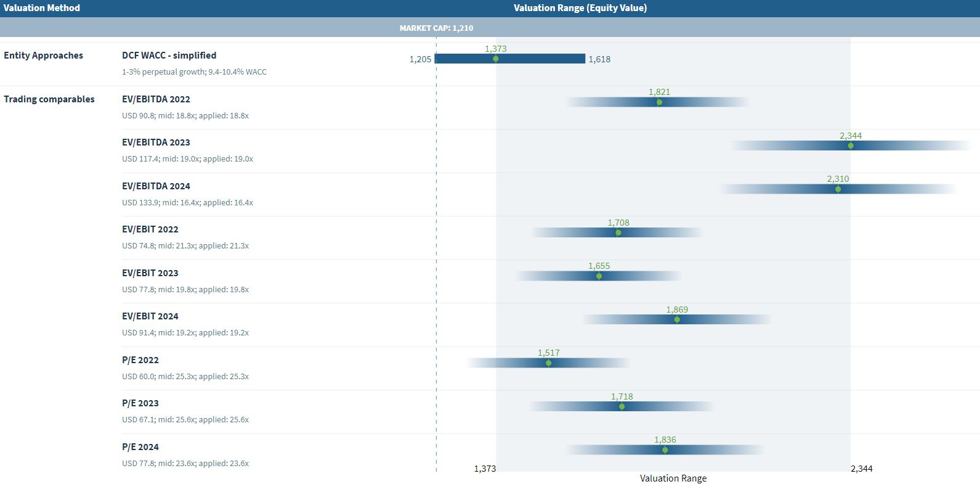Image resolution: width=980 pixels, height=484 pixels.
Task: Select the 1,517 midpoint dot on P/E 2022
Action: (548, 363)
